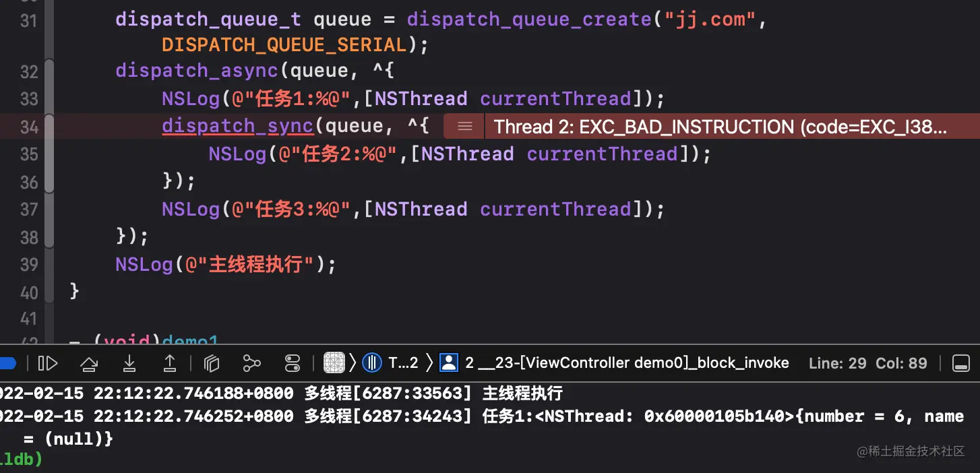The image size is (980, 473).
Task: Click the "jj.com" string literal
Action: [x=711, y=19]
